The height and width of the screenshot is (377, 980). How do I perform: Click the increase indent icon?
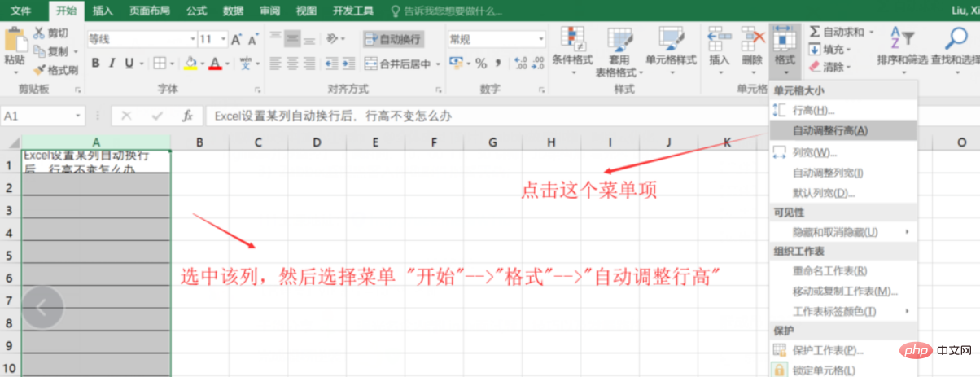pos(349,63)
